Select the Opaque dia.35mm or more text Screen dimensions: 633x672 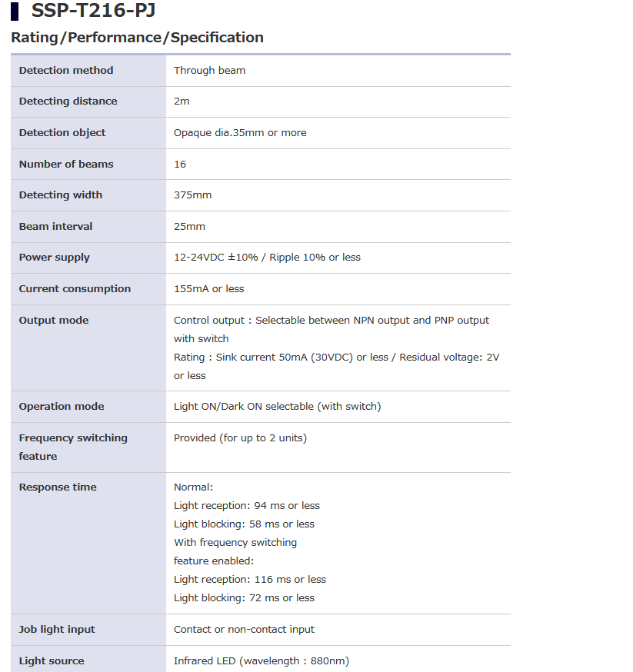(x=240, y=133)
